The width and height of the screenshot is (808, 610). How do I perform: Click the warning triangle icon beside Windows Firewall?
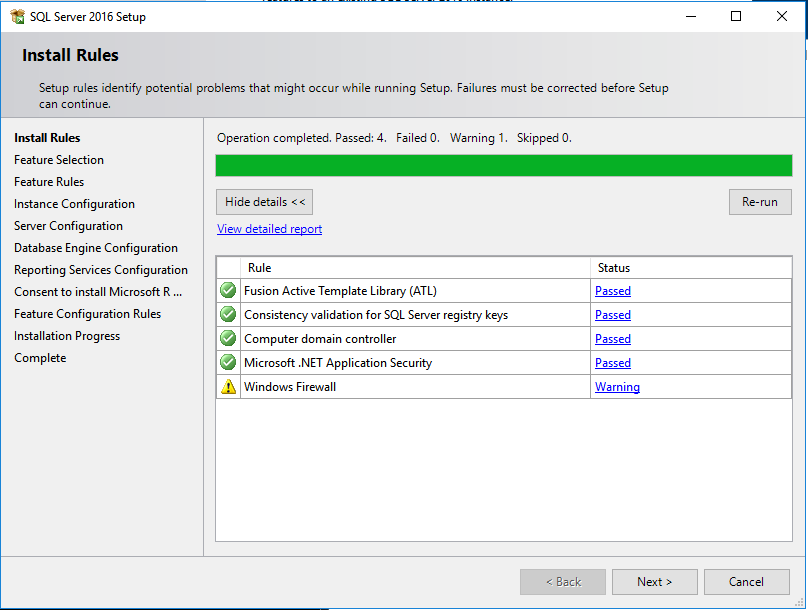coord(227,386)
